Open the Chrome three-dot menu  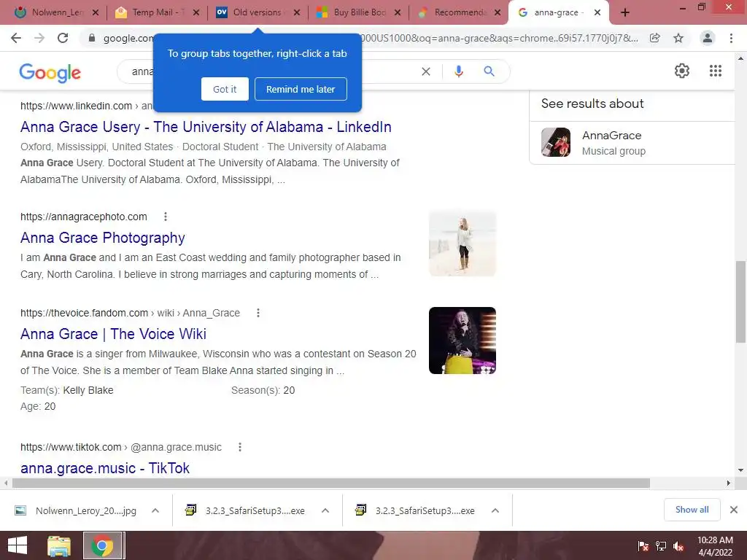[731, 38]
